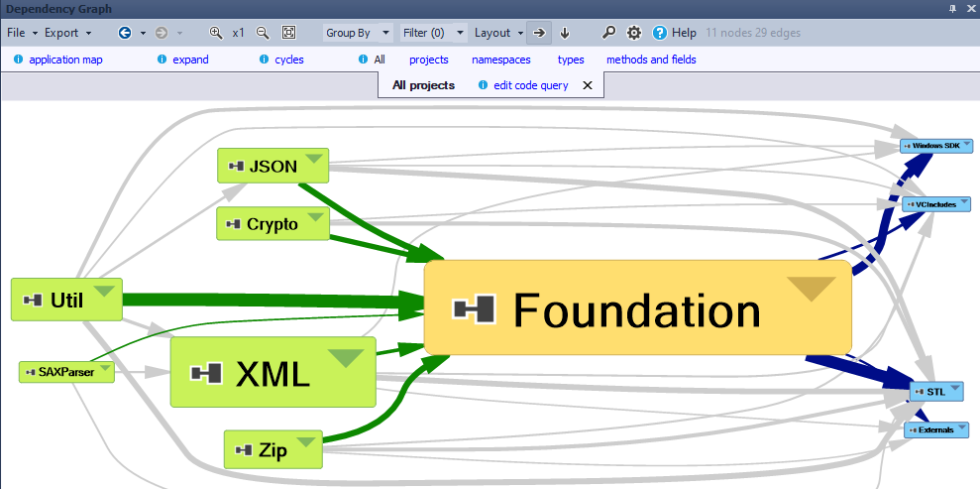The height and width of the screenshot is (489, 980).
Task: Click the projects link
Action: pyautogui.click(x=429, y=61)
